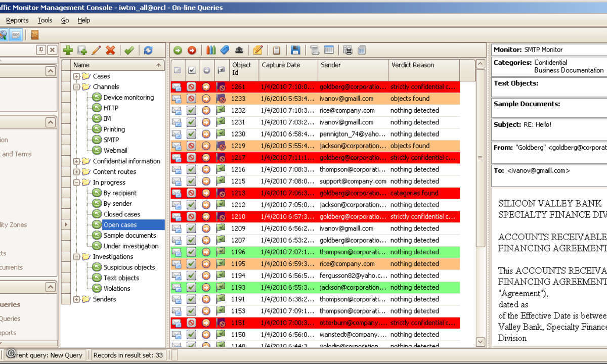This screenshot has height=364, width=607.
Task: Click the colored books icon
Action: click(211, 50)
